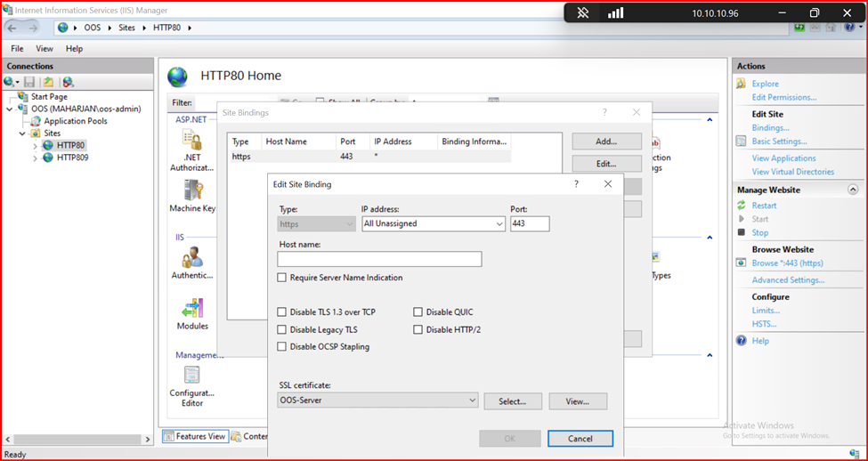Toggle the Disable HTTP/2 checkbox
The height and width of the screenshot is (461, 868).
tap(418, 329)
